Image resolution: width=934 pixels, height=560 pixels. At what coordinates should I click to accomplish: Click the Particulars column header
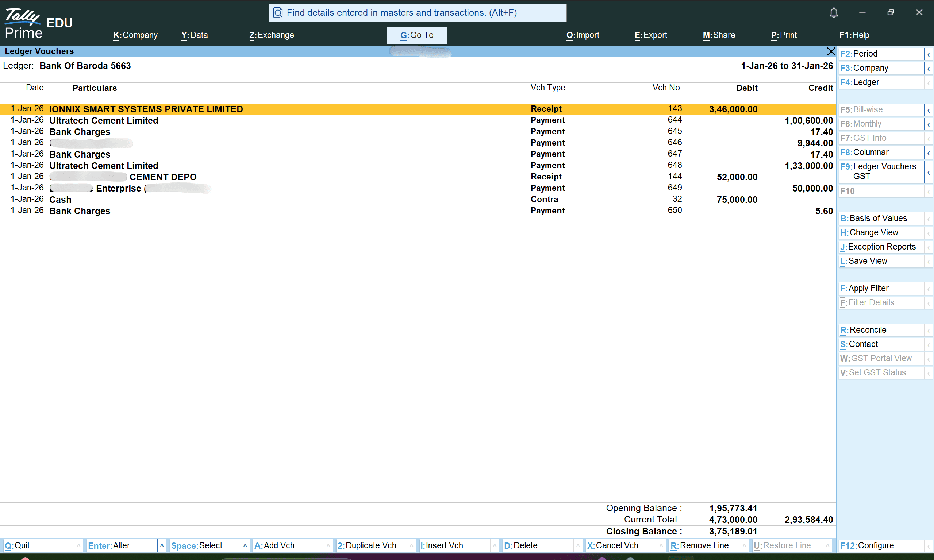pos(95,88)
